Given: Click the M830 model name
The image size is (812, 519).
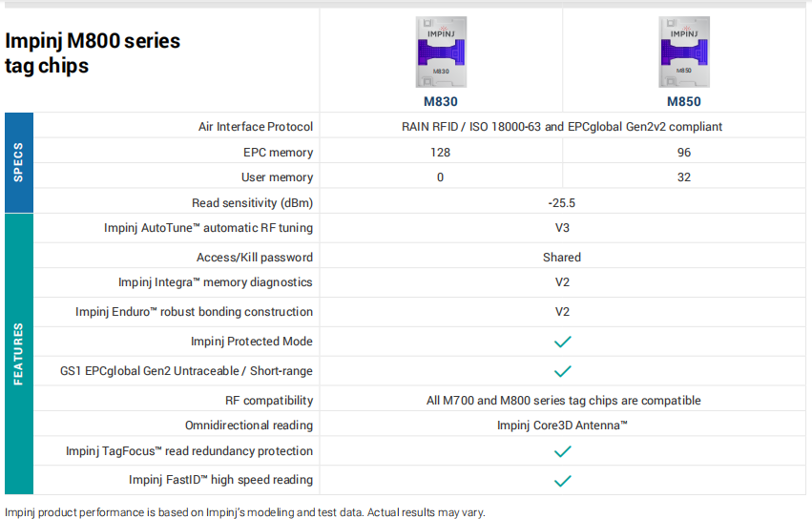Looking at the screenshot, I should (x=441, y=101).
